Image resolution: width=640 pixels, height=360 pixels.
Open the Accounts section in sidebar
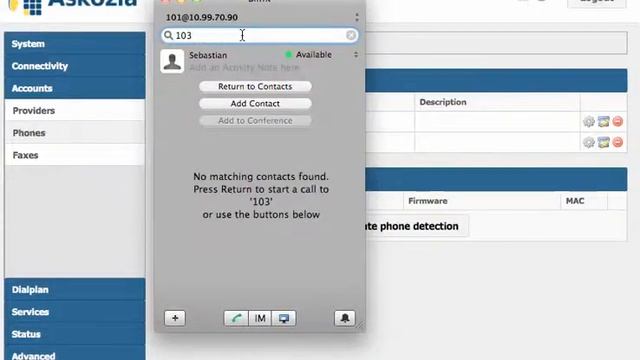tap(75, 88)
